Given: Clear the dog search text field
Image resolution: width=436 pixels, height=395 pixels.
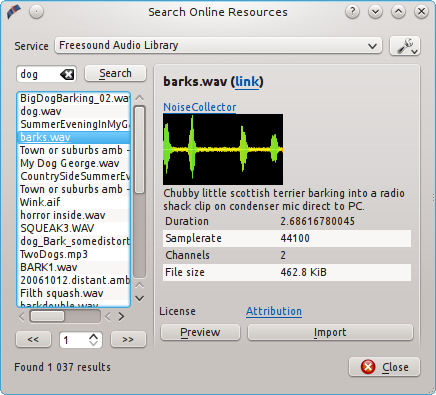Looking at the screenshot, I should (67, 74).
